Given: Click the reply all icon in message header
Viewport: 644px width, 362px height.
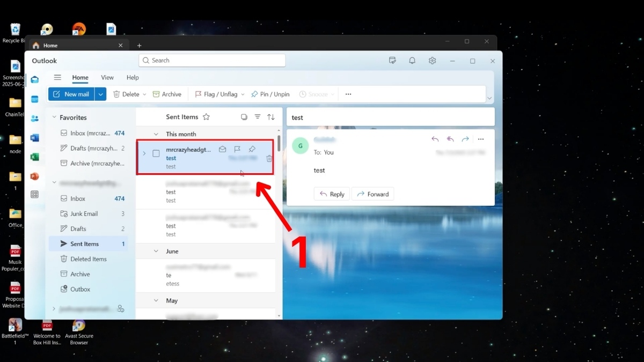Looking at the screenshot, I should (450, 139).
